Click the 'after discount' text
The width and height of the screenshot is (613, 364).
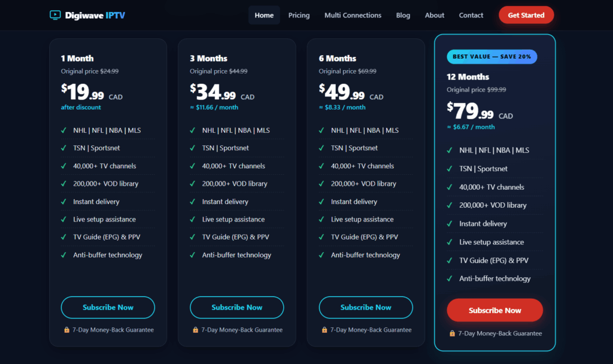(81, 107)
